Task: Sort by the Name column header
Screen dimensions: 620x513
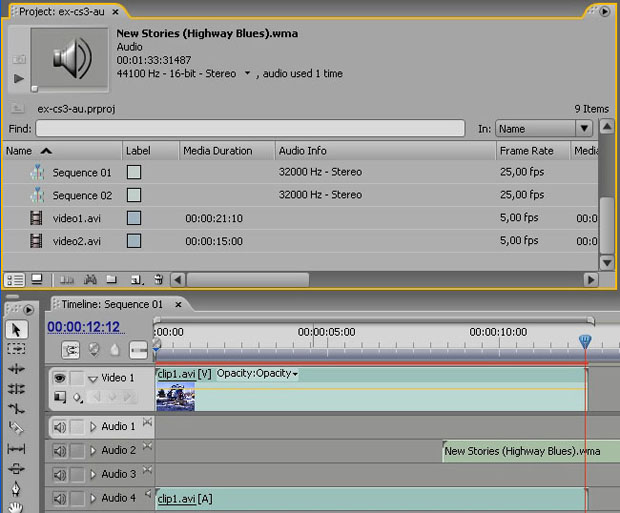Action: coord(62,151)
